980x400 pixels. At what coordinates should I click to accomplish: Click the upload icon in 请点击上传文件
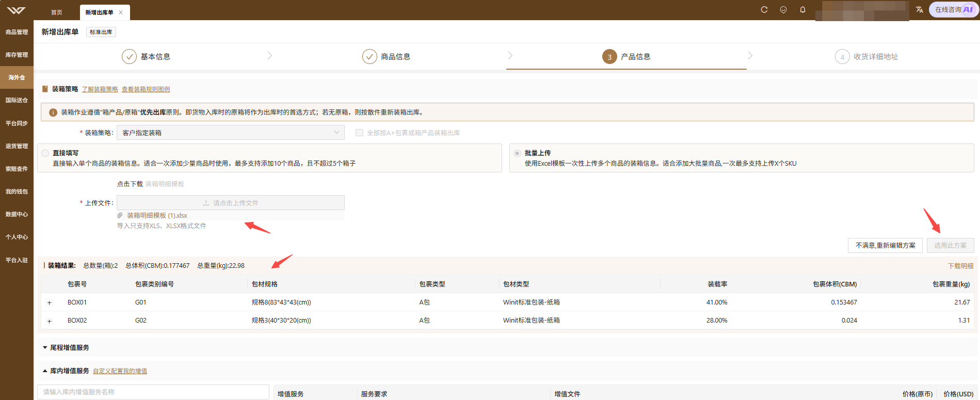[x=206, y=203]
